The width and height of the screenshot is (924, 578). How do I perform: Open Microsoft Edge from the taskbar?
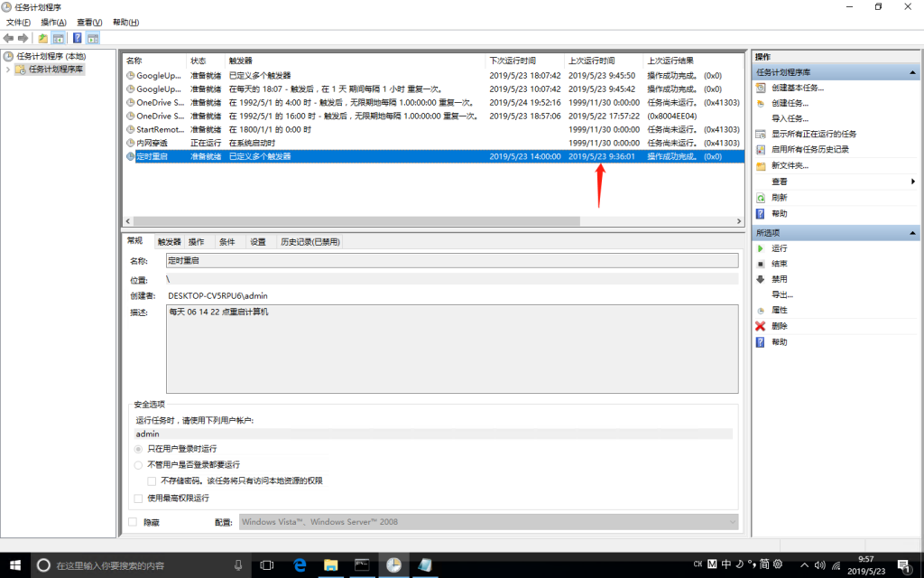pyautogui.click(x=300, y=565)
